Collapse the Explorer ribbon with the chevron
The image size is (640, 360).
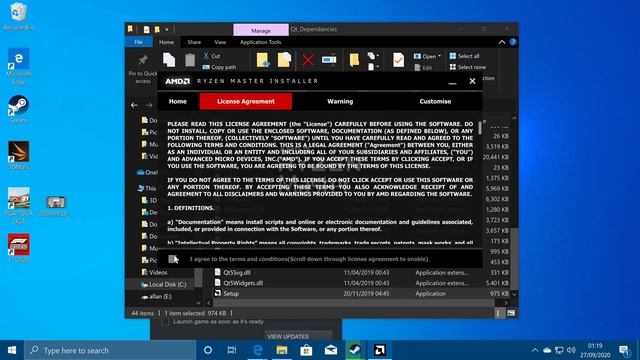pos(502,42)
